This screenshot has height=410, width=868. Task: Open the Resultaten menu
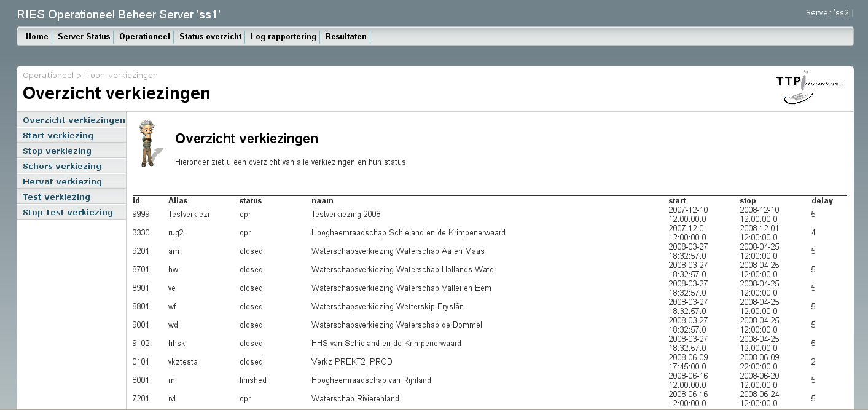coord(346,37)
